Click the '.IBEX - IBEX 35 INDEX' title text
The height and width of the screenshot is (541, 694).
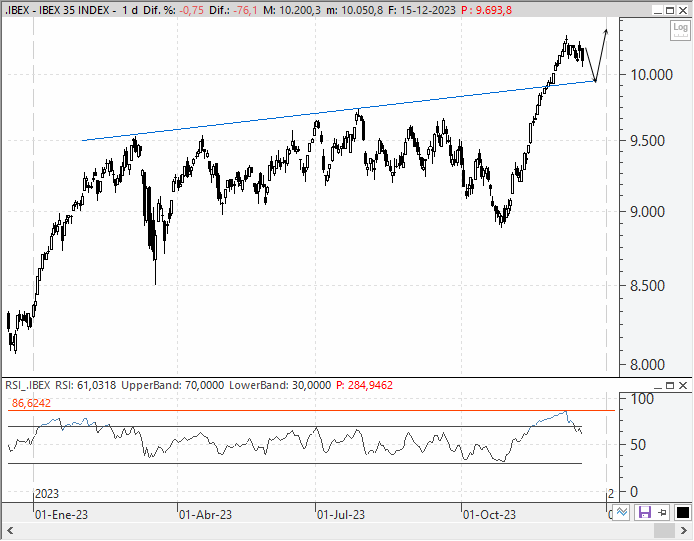tap(57, 10)
